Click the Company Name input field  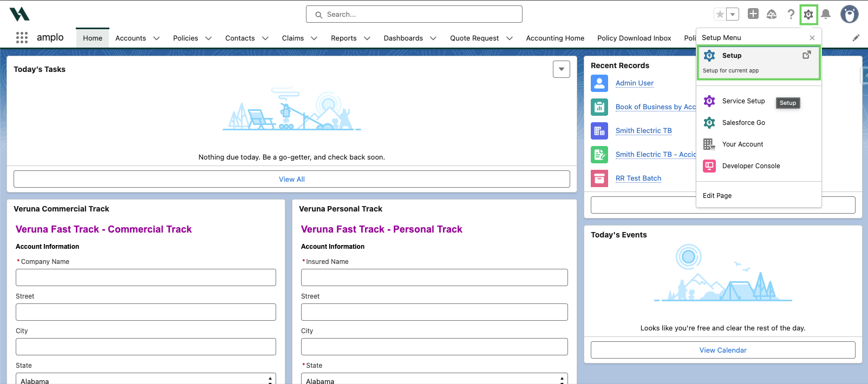click(x=146, y=277)
